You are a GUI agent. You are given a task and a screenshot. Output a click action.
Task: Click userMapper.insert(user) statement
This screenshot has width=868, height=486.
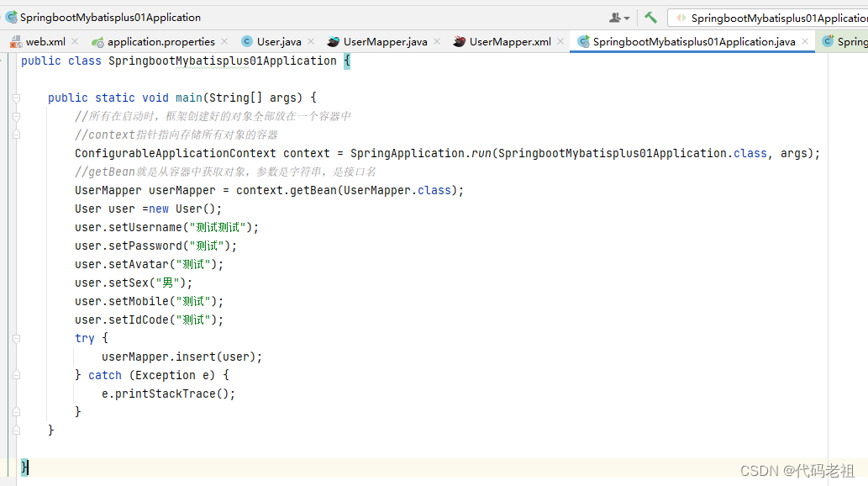[181, 357]
